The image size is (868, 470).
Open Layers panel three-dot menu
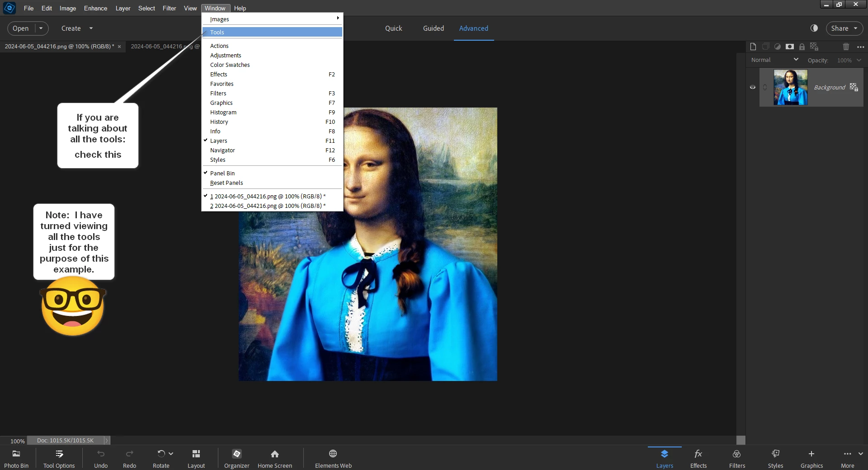860,47
